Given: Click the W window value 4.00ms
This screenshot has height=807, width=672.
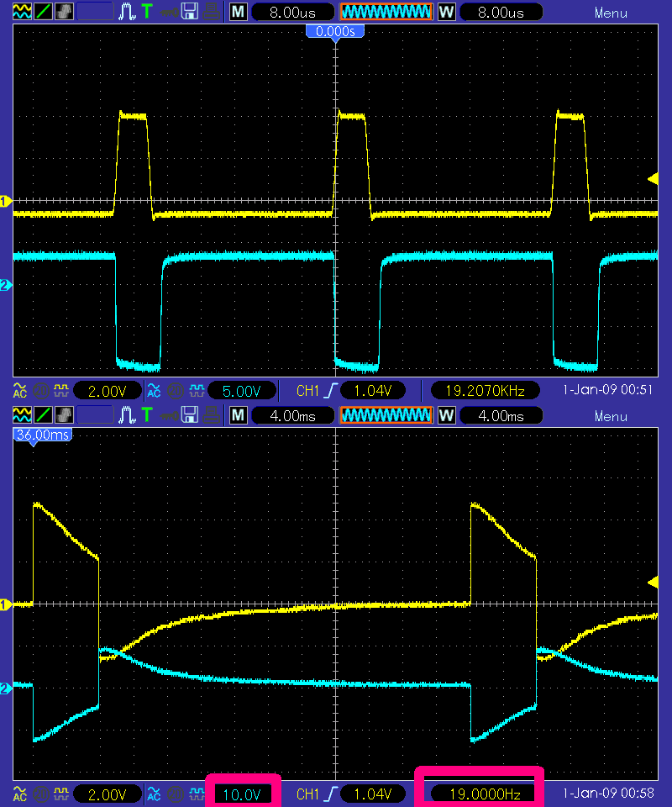Looking at the screenshot, I should 501,415.
